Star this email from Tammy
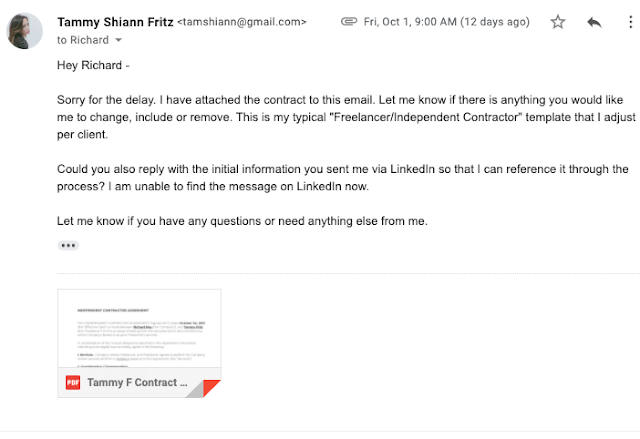 coord(558,22)
